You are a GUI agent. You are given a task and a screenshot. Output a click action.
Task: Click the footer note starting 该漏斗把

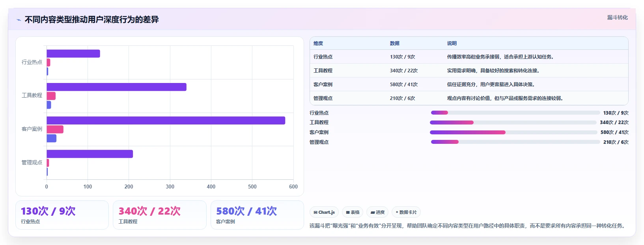click(x=468, y=226)
